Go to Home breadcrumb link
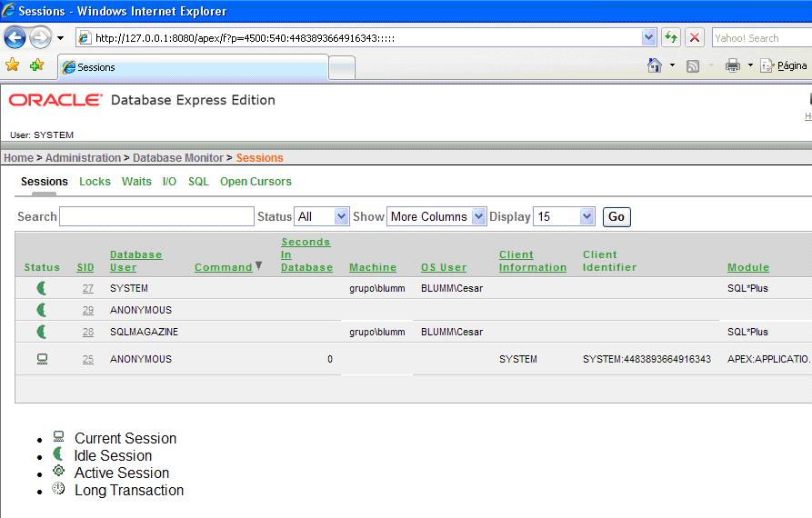The image size is (812, 518). (19, 158)
